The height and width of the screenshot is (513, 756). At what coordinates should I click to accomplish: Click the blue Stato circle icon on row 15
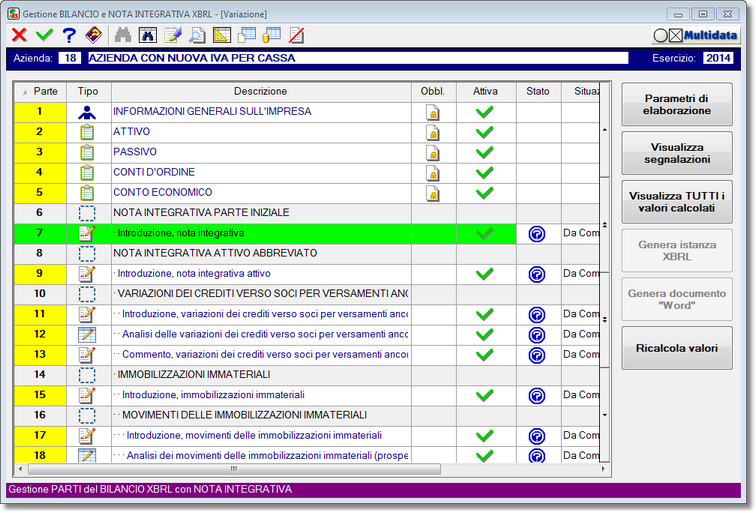[537, 396]
